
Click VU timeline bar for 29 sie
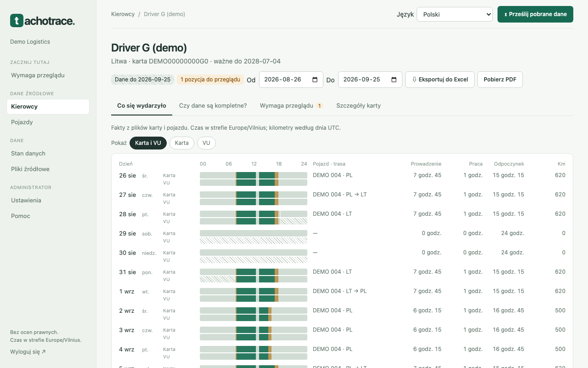pyautogui.click(x=254, y=241)
